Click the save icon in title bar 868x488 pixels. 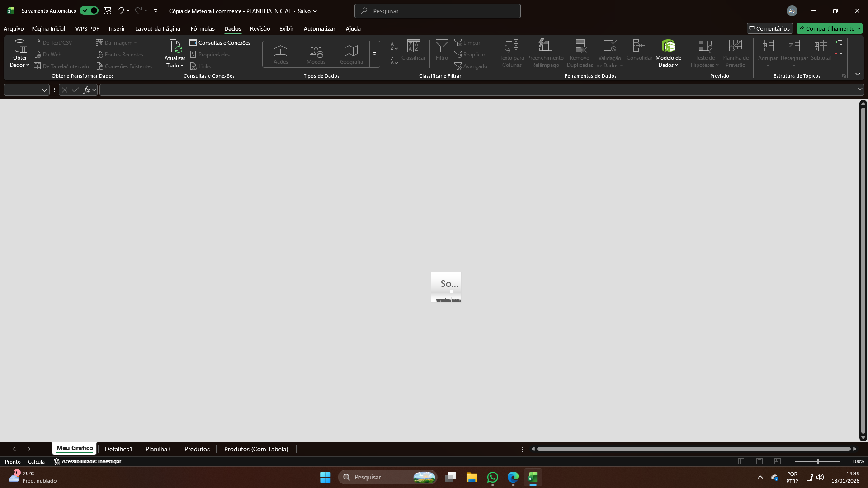pos(108,10)
